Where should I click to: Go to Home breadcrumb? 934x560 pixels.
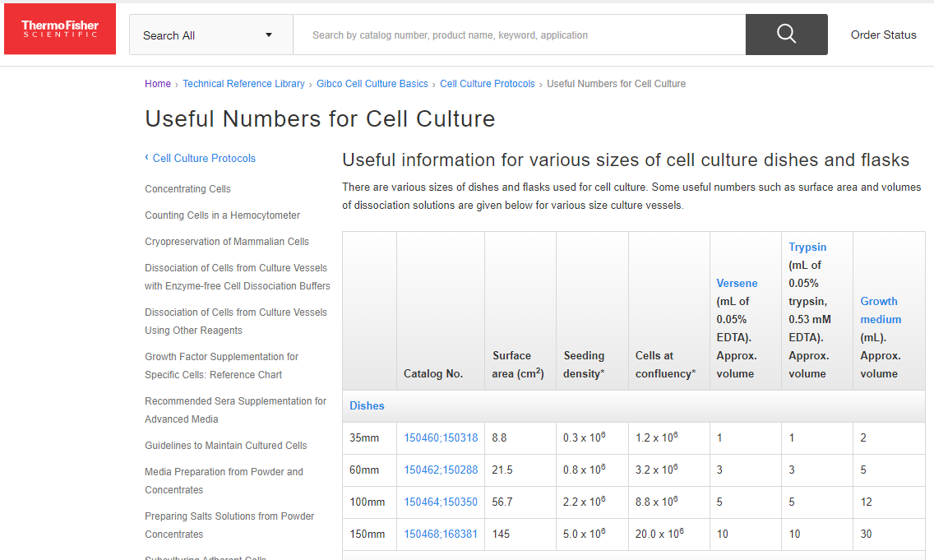158,84
